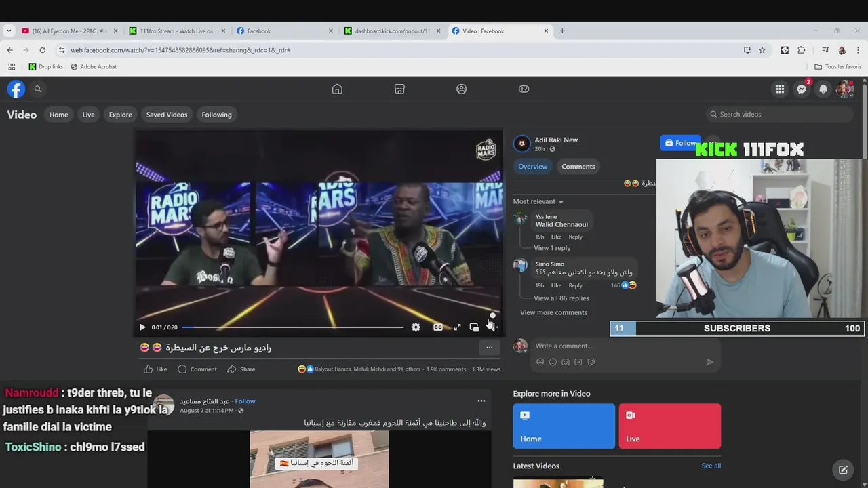Toggle closed captions on video
Image resolution: width=868 pixels, height=488 pixels.
pyautogui.click(x=438, y=327)
